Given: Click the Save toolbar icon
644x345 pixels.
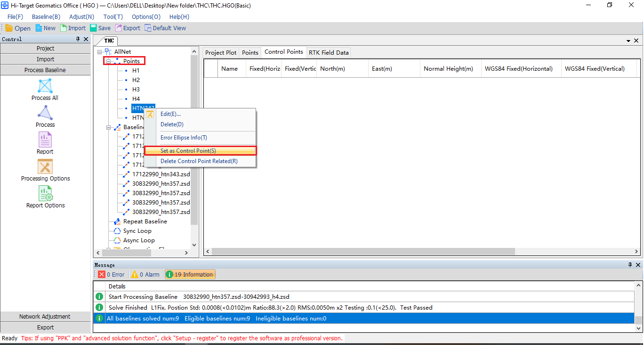Looking at the screenshot, I should (x=93, y=28).
